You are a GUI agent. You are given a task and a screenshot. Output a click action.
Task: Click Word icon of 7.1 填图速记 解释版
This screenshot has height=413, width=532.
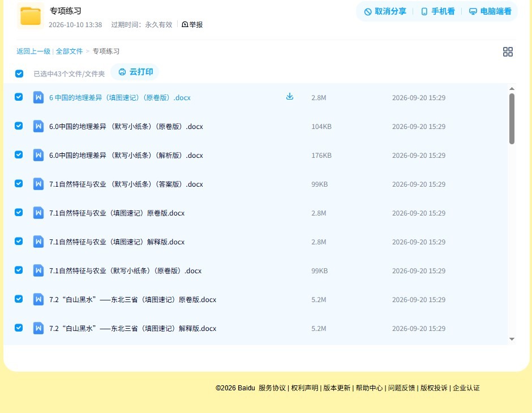[x=38, y=242]
